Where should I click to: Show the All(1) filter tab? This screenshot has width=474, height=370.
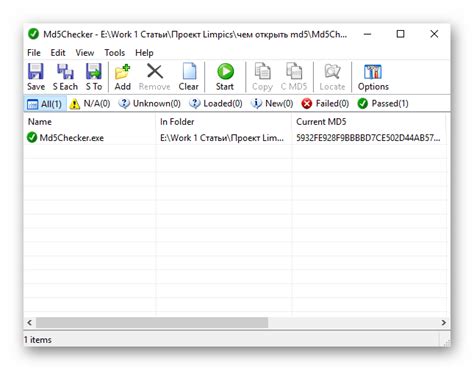[45, 104]
